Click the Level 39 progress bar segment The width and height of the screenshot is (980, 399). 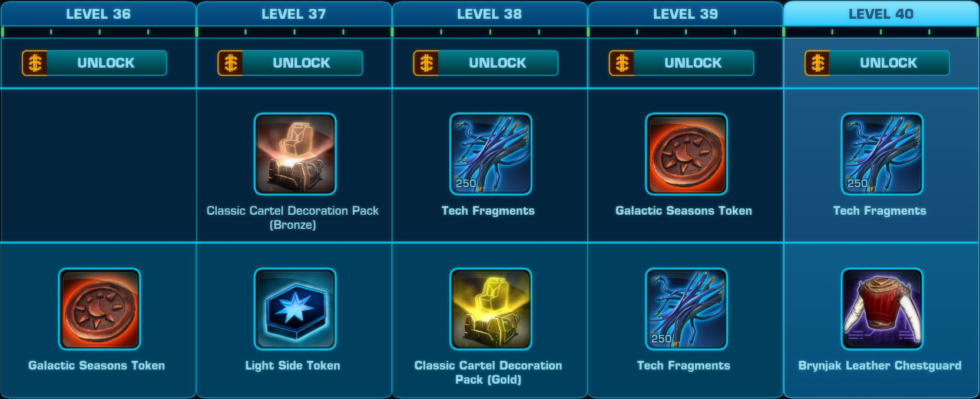pos(686,32)
